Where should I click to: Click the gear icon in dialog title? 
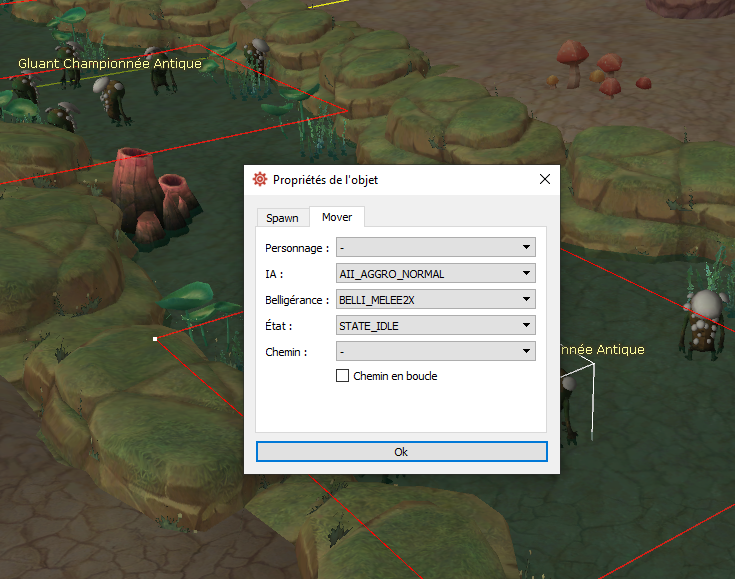(260, 179)
